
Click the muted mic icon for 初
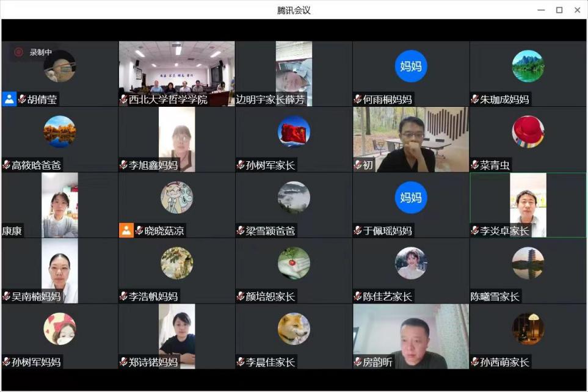[x=358, y=165]
